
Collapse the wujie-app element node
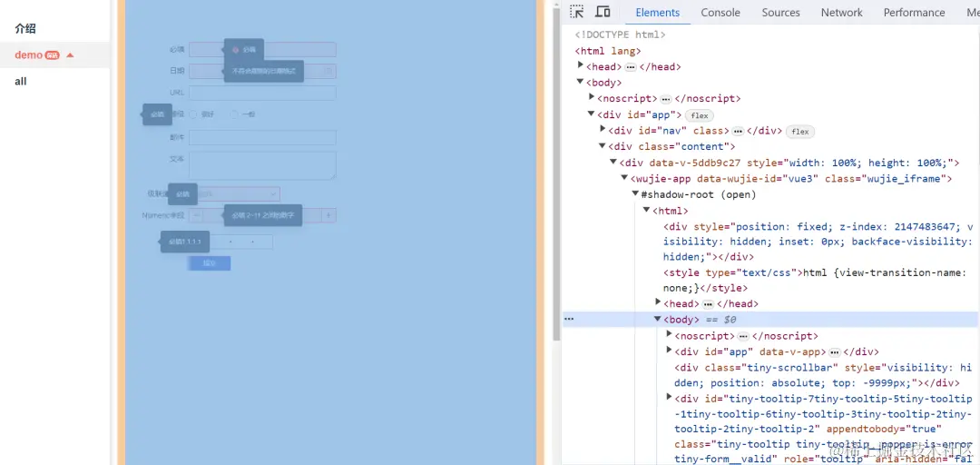point(624,179)
